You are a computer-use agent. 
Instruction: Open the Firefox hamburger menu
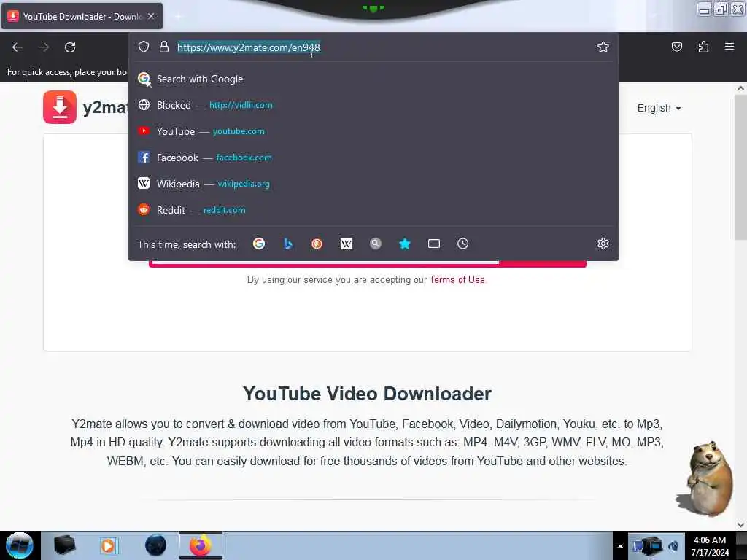(x=729, y=47)
